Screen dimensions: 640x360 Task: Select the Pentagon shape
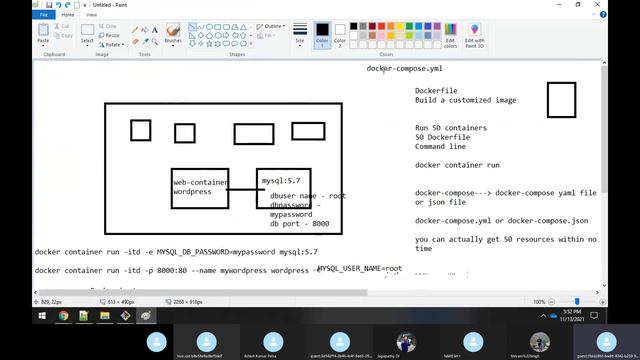tap(209, 36)
